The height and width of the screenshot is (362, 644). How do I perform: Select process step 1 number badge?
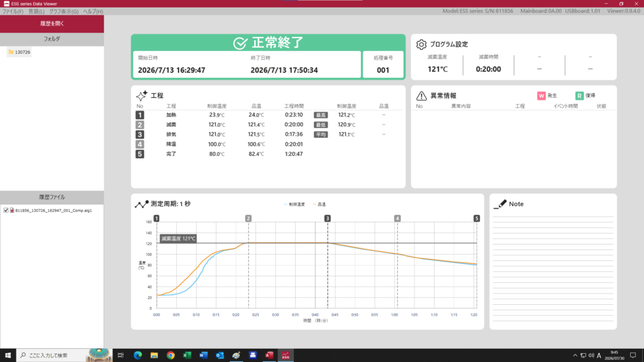[x=140, y=116]
